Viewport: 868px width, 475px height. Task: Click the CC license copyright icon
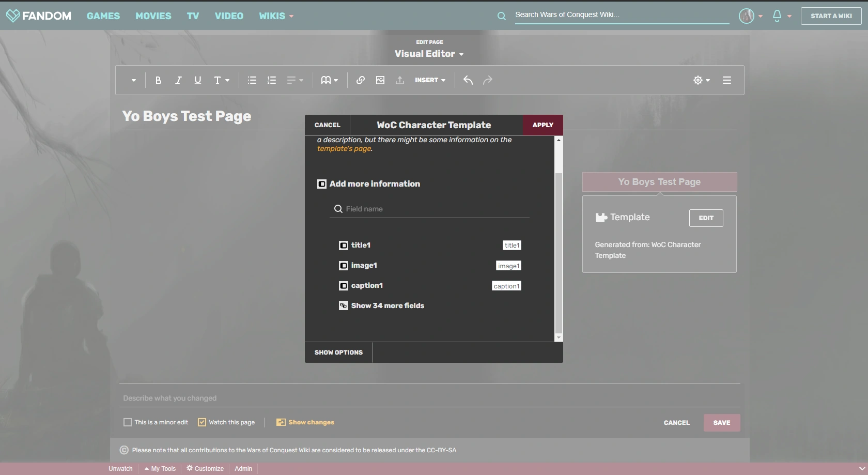124,450
